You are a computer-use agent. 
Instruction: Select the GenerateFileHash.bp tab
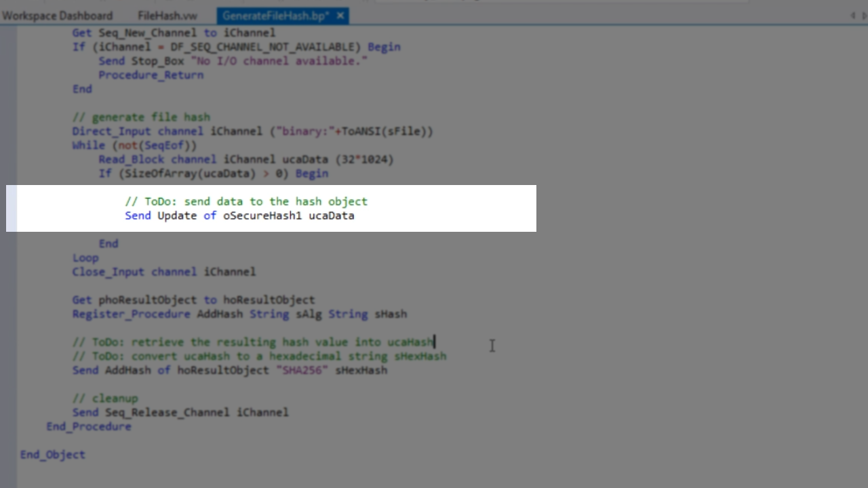click(x=276, y=16)
